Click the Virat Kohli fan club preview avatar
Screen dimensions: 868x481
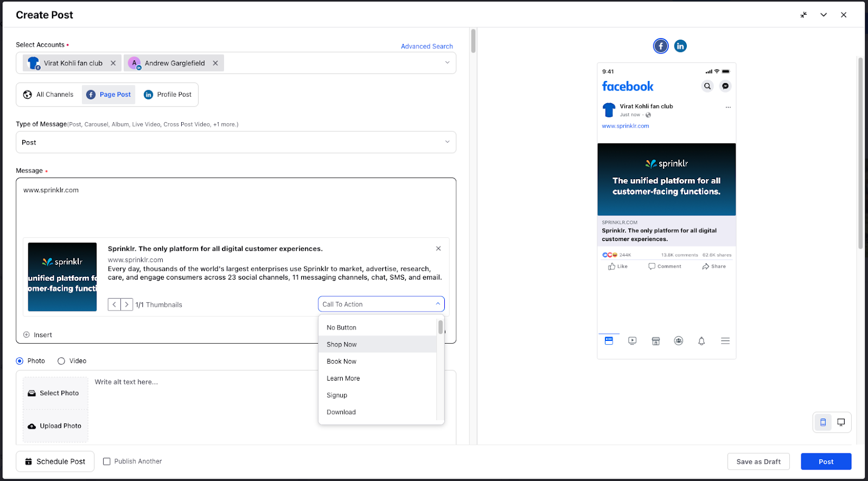click(609, 110)
